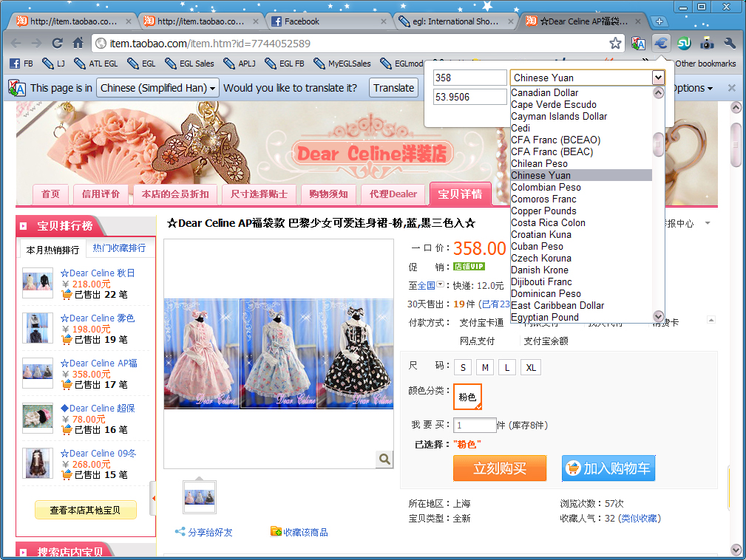Image resolution: width=746 pixels, height=560 pixels.
Task: Reload the page with refresh icon
Action: click(x=57, y=44)
